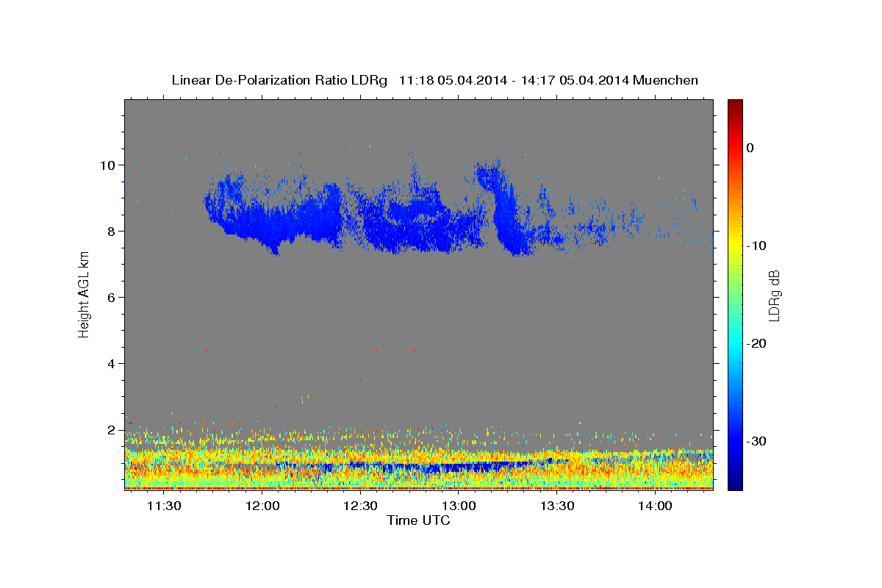Click the height tick label 6
Screen dimensions: 882x588
pos(112,297)
